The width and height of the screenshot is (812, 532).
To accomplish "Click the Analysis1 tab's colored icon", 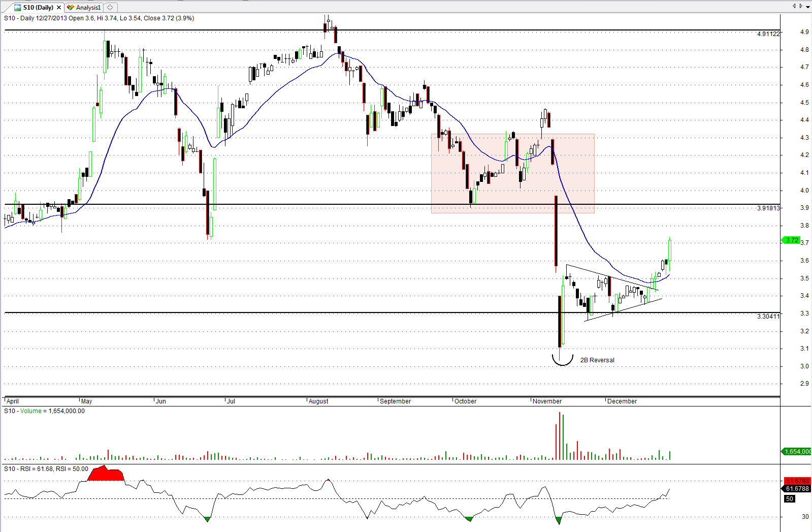I will tap(71, 8).
